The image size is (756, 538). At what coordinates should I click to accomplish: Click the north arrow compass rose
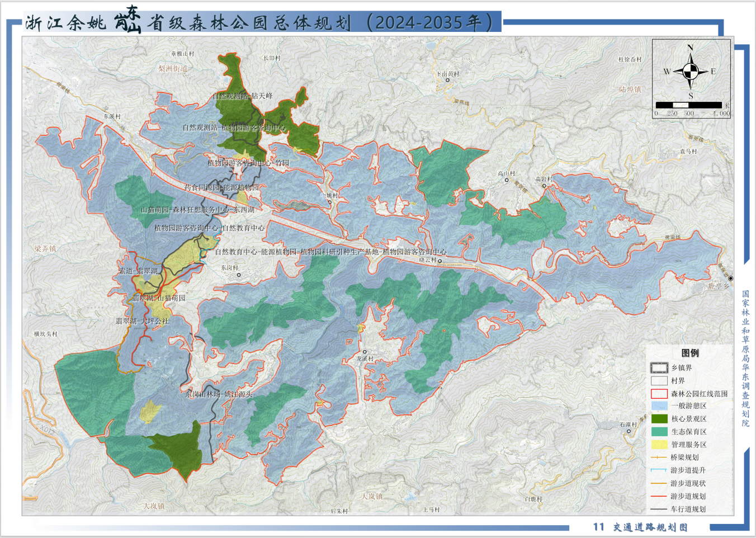pyautogui.click(x=691, y=72)
